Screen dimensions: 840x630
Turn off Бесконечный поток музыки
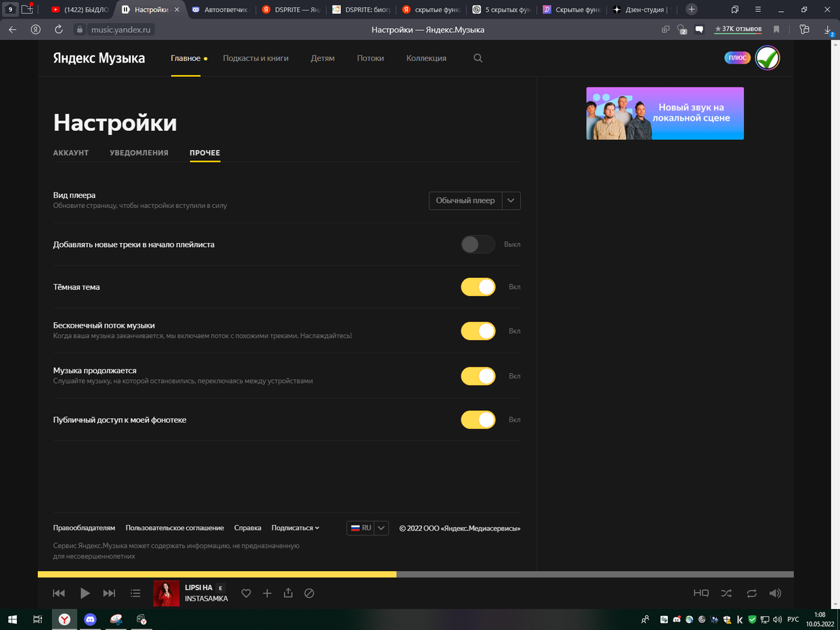[477, 330]
